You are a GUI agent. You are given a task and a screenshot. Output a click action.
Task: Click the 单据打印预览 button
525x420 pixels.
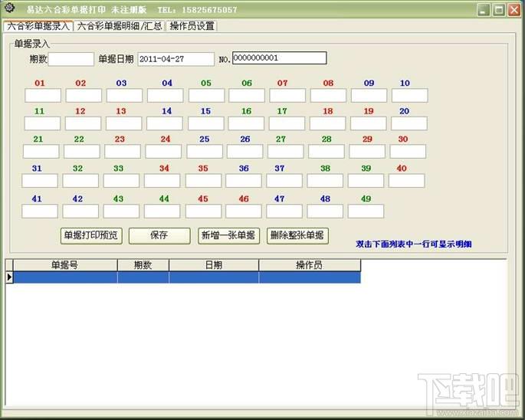pos(91,235)
